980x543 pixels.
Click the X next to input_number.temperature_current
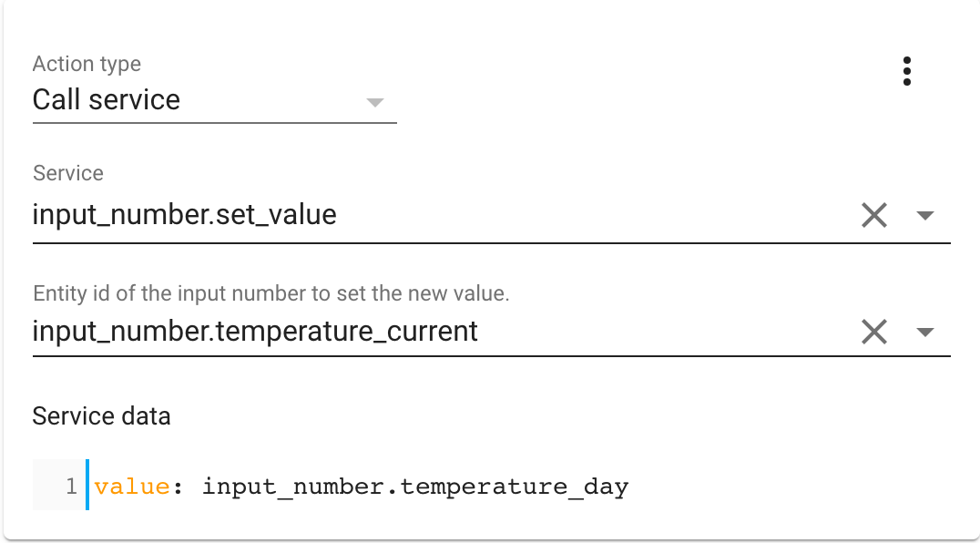[873, 332]
